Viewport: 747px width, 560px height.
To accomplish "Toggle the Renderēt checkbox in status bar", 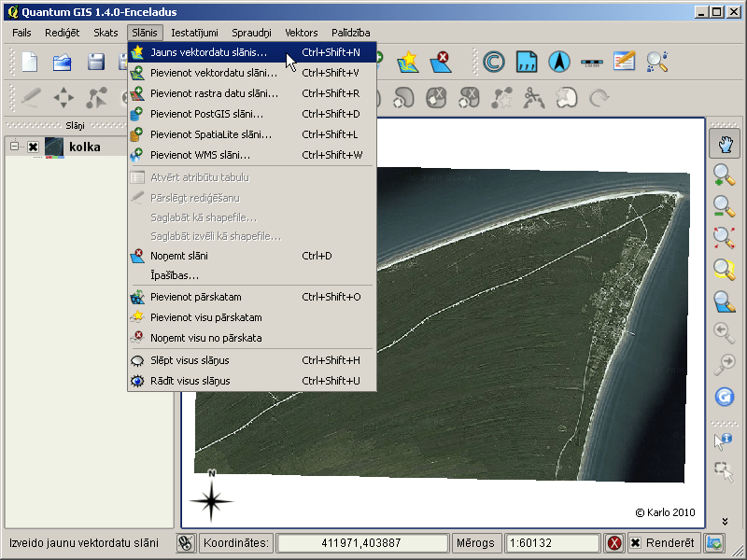I will tap(635, 543).
